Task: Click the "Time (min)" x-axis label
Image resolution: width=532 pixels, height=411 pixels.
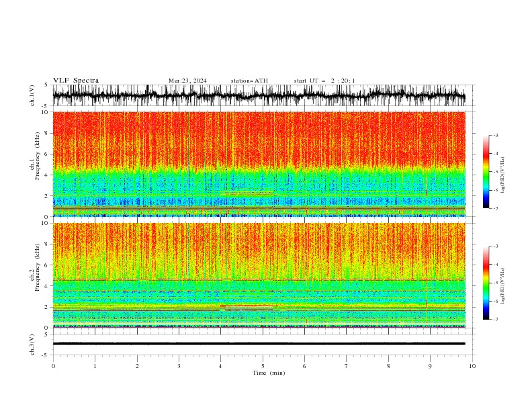Action: [269, 373]
